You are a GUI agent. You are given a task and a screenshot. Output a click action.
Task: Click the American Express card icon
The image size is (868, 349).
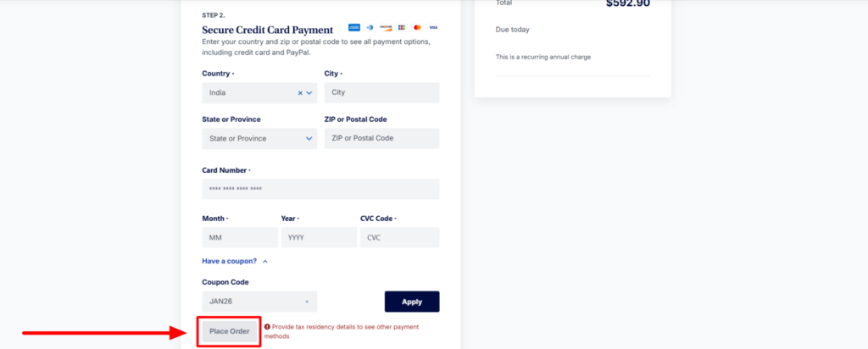tap(353, 28)
